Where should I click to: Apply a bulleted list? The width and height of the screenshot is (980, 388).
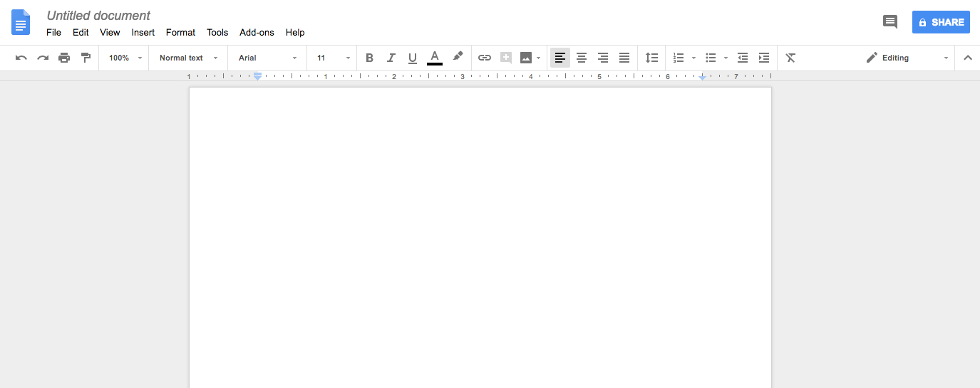711,58
